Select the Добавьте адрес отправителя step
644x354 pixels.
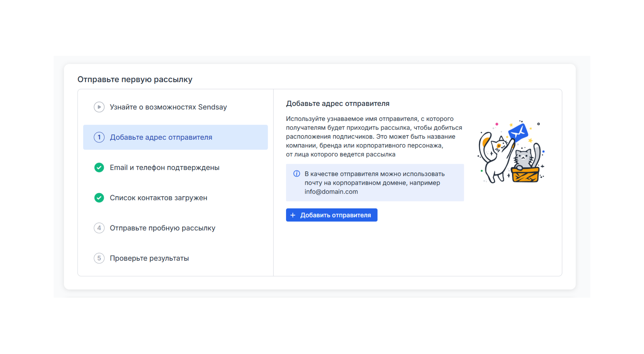(x=175, y=137)
